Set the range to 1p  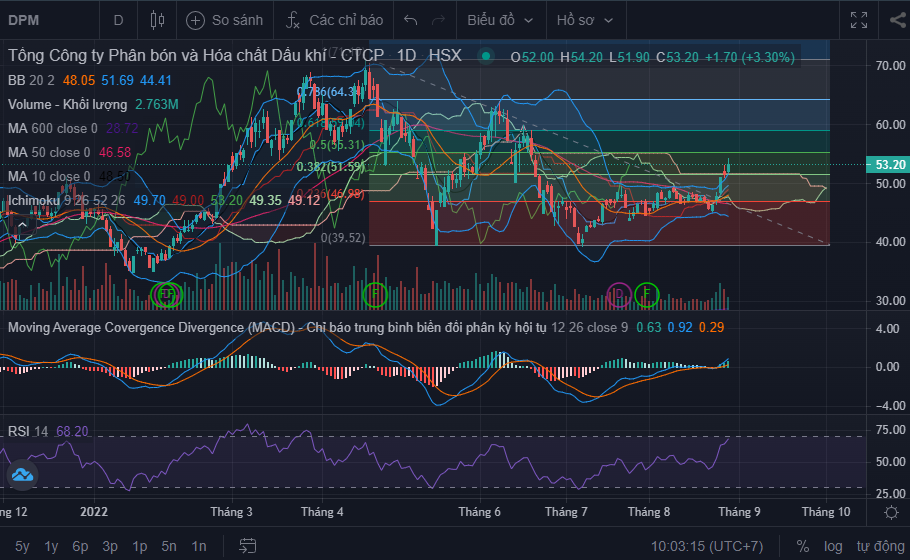point(139,546)
